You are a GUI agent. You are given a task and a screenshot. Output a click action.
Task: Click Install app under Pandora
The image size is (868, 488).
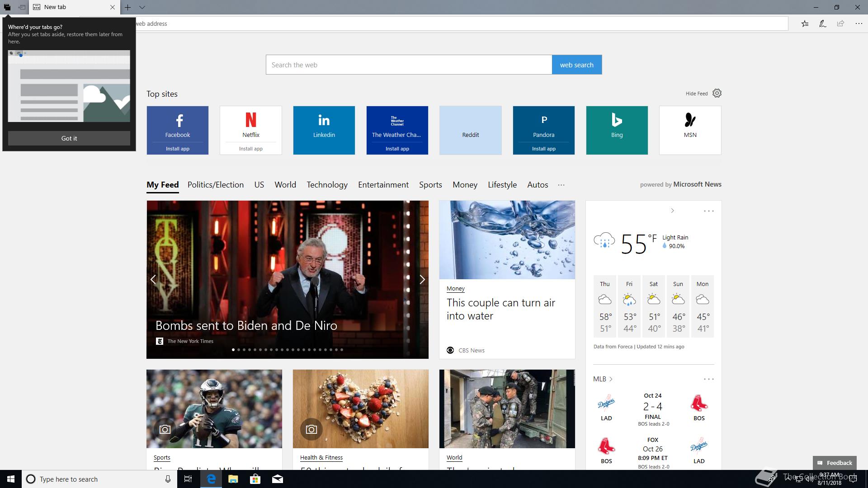coord(544,149)
